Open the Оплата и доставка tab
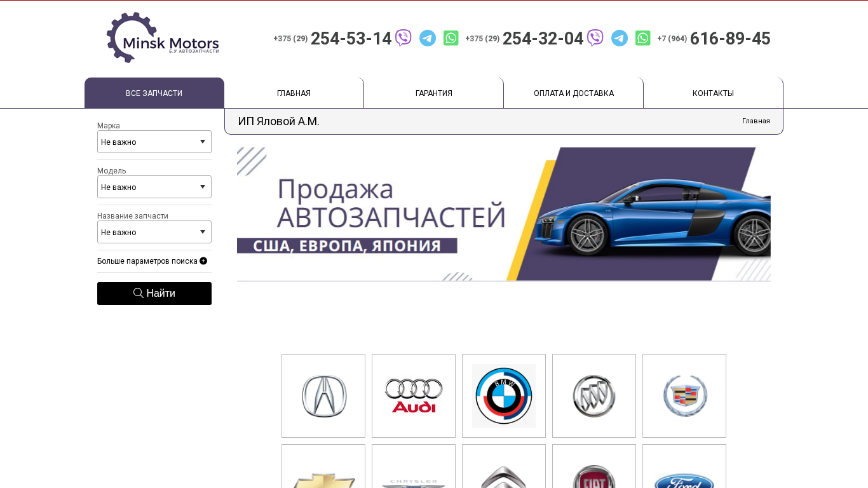This screenshot has height=488, width=868. pos(574,93)
